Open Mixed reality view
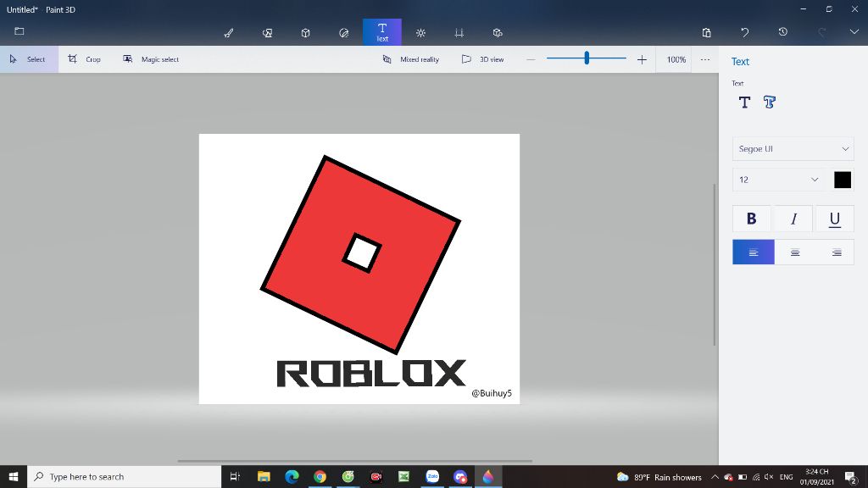 [411, 59]
